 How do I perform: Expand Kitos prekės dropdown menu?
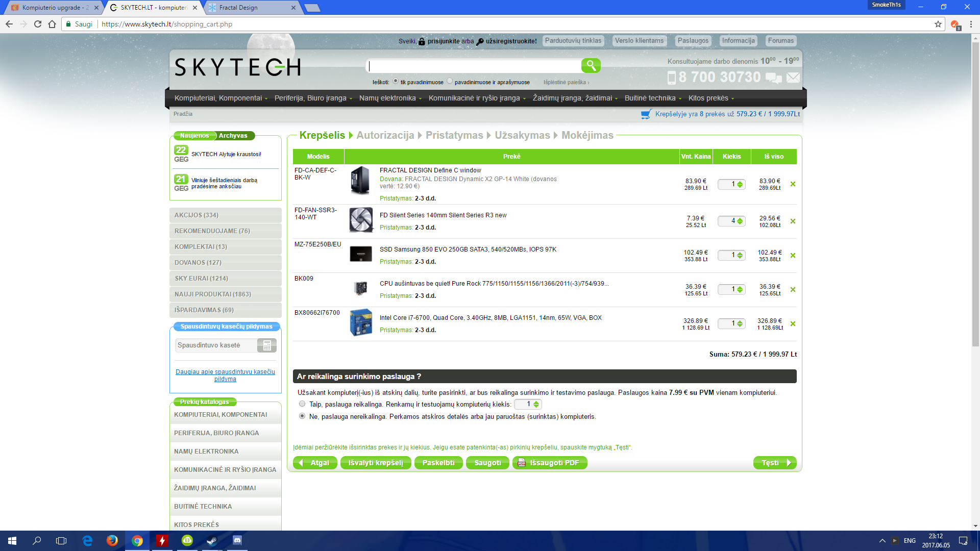tap(711, 98)
